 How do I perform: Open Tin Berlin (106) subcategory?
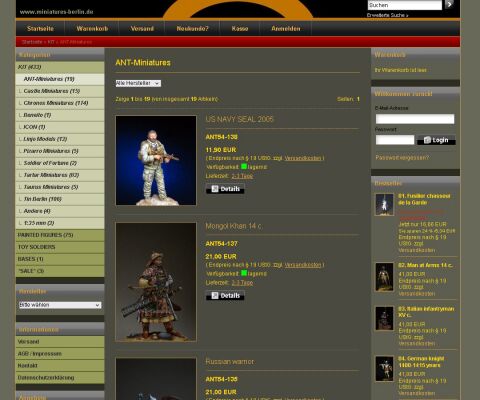point(60,199)
